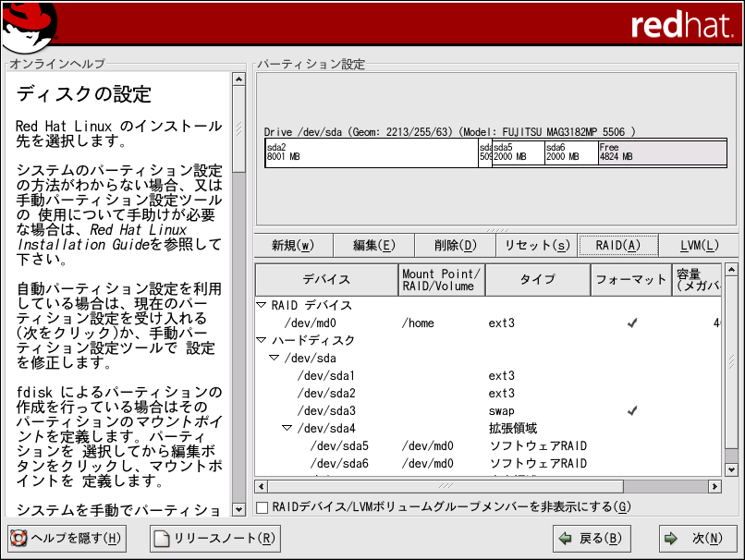745x560 pixels.
Task: Collapse the /dev/sda drive node
Action: point(275,358)
